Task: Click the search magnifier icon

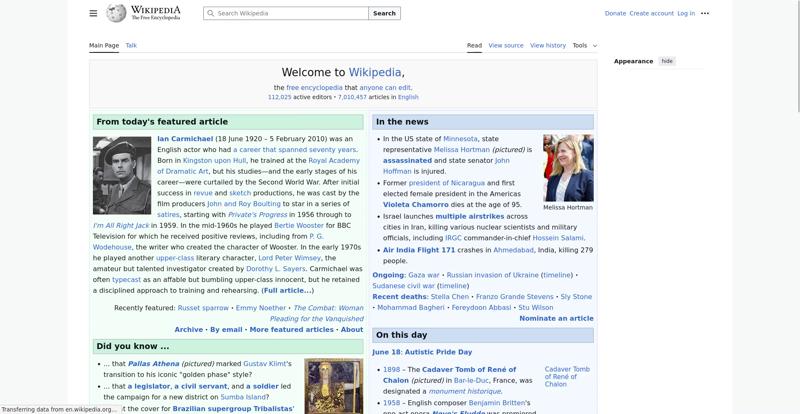Action: [211, 13]
